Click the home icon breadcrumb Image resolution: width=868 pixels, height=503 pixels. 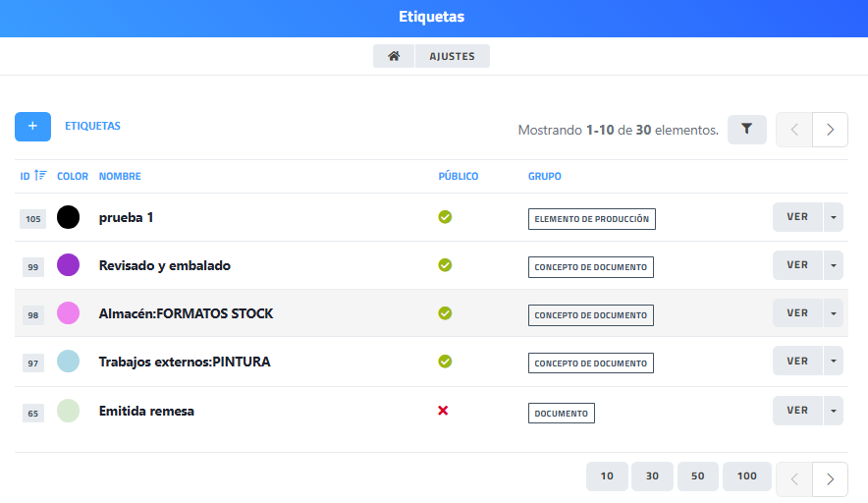click(394, 57)
